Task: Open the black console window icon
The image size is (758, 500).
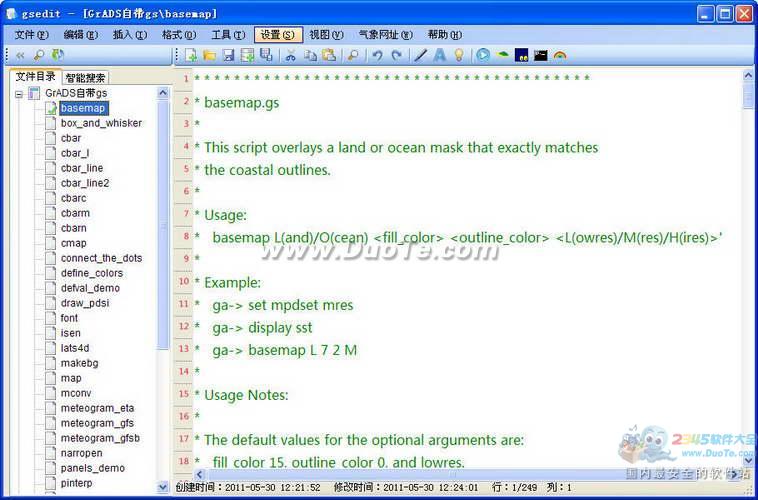Action: coord(540,56)
